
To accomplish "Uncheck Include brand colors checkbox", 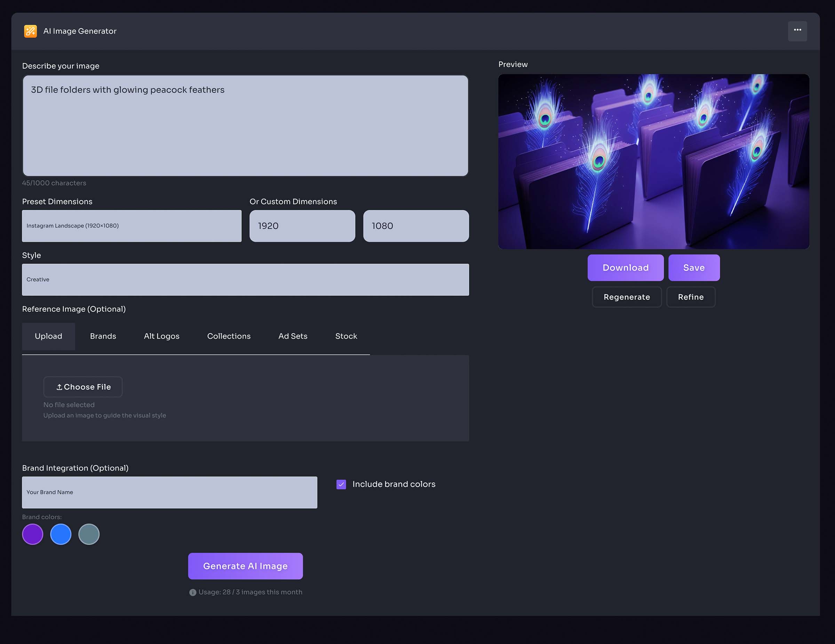I will click(x=341, y=484).
